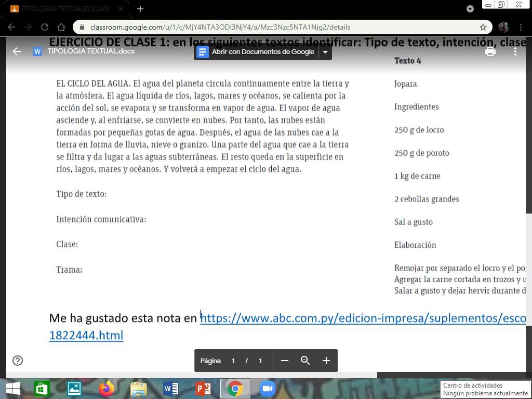View site information lock icon
The image size is (532, 399).
(x=82, y=27)
